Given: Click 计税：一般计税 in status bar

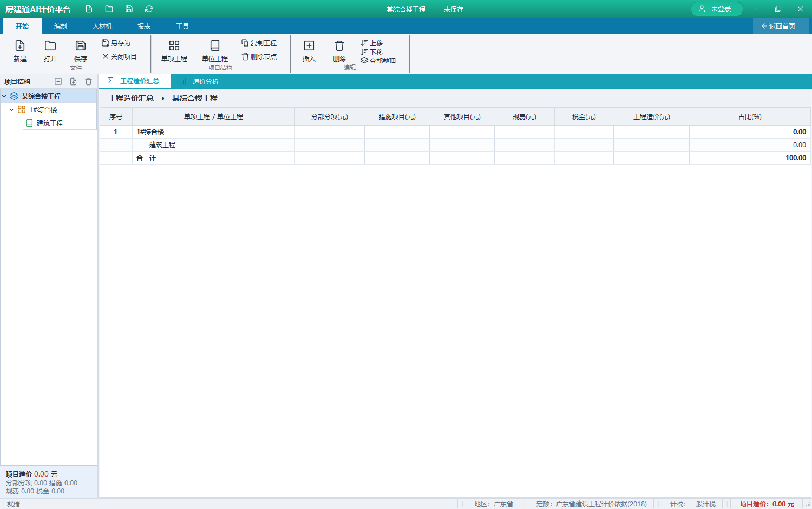Looking at the screenshot, I should coord(693,504).
